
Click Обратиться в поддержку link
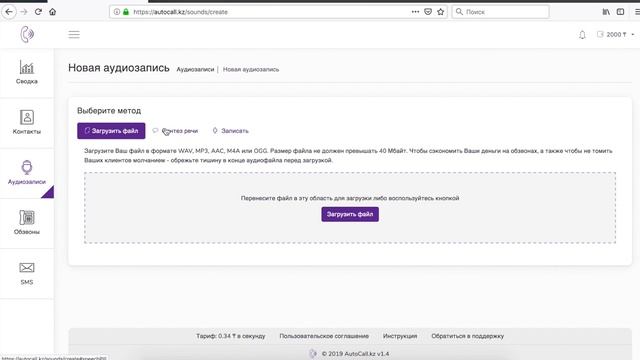468,336
